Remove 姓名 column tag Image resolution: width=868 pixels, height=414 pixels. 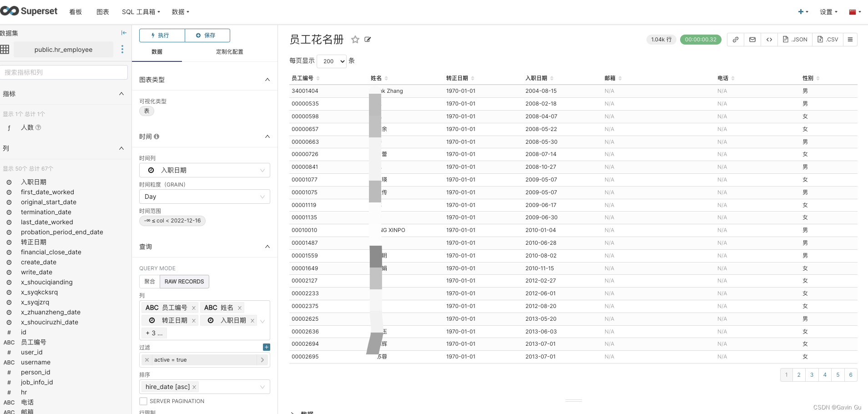[240, 308]
